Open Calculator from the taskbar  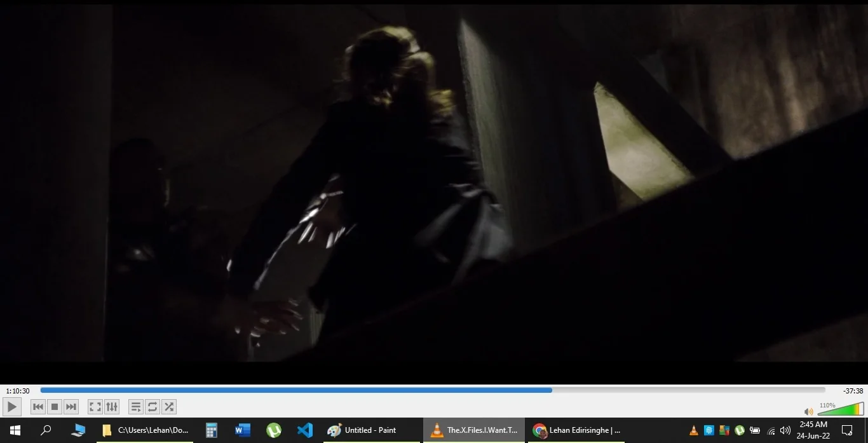point(212,430)
